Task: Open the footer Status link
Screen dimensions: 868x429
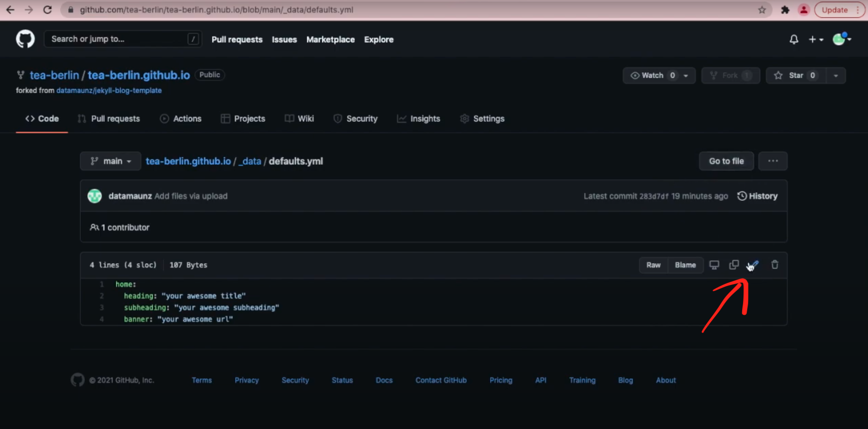Action: coord(342,380)
